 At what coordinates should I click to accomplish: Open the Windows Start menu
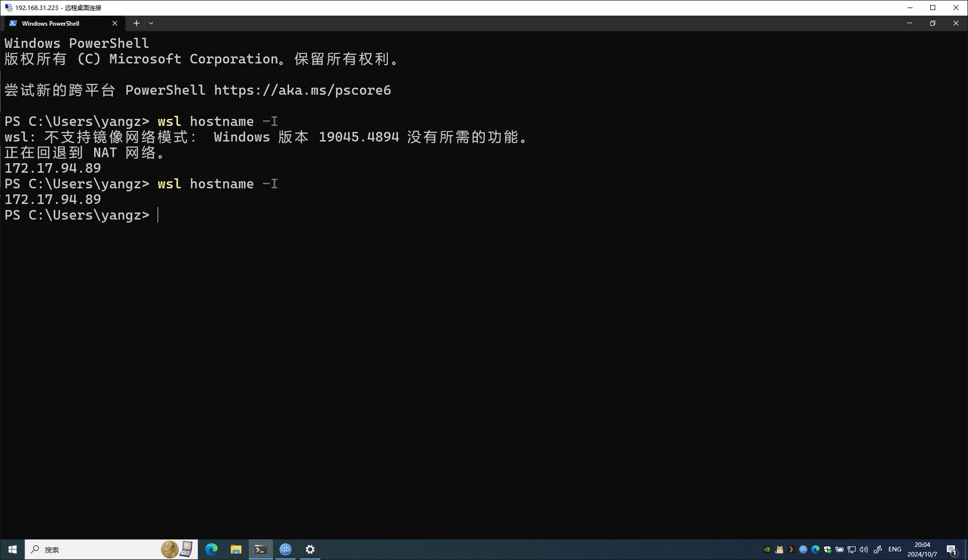[x=12, y=549]
